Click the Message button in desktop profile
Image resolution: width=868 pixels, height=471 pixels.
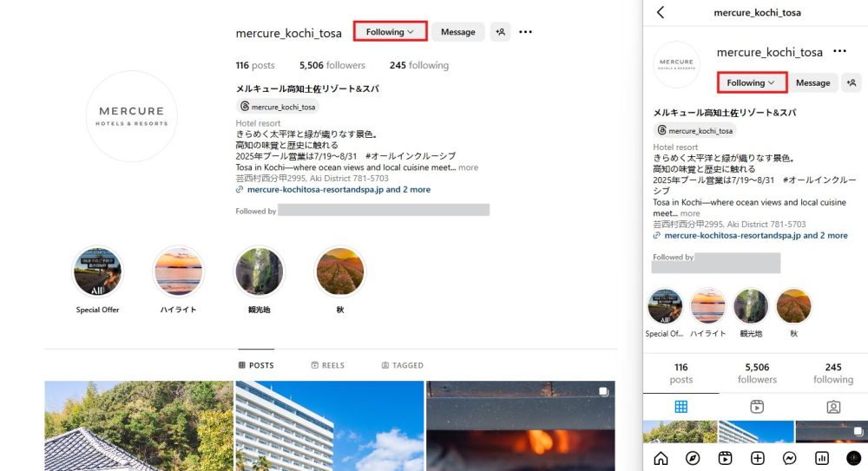click(457, 32)
